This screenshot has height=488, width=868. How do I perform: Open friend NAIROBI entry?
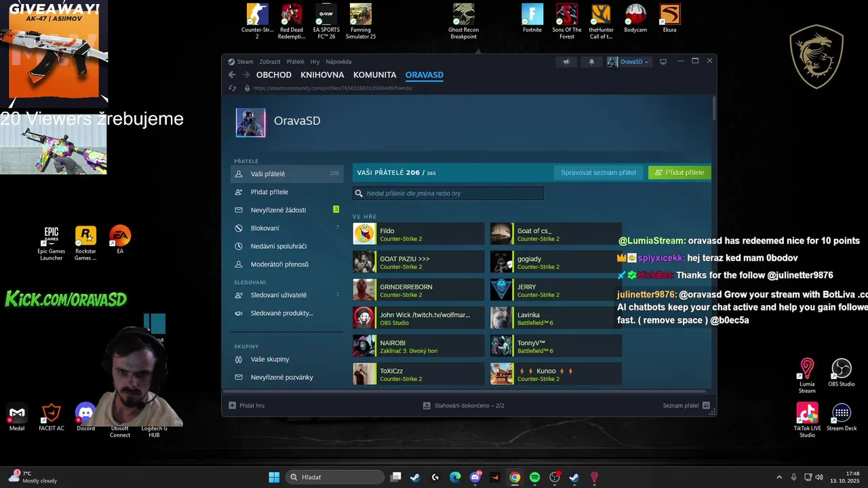coord(418,346)
